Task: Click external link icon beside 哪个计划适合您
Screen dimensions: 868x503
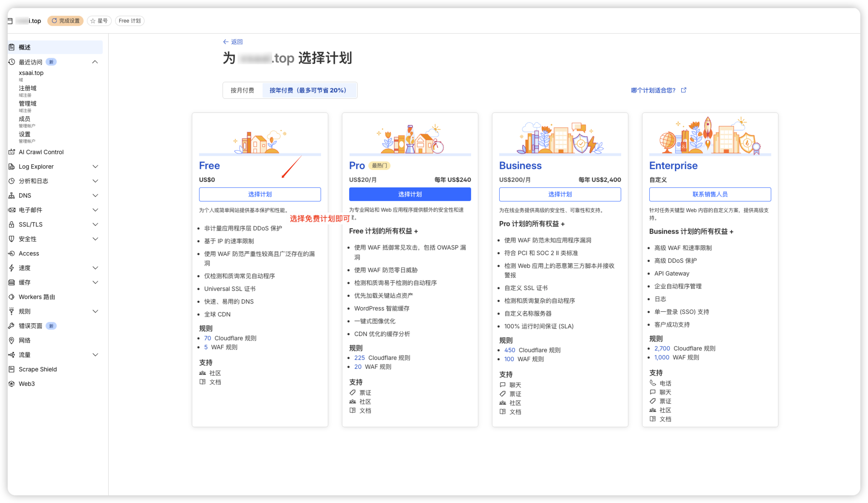Action: [x=684, y=90]
